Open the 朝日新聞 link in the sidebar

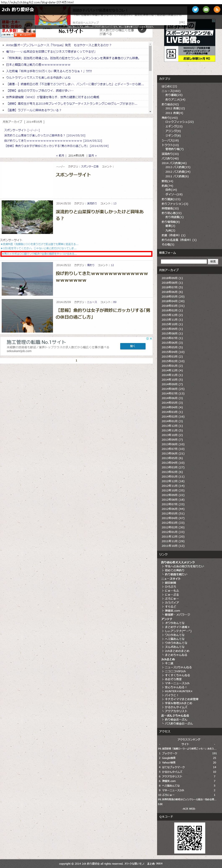coord(170,583)
